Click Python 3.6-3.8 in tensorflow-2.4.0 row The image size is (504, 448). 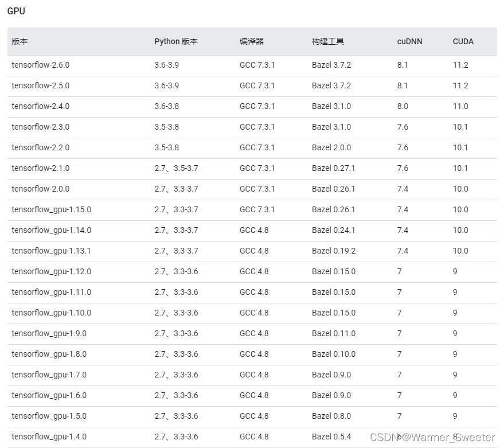(166, 106)
